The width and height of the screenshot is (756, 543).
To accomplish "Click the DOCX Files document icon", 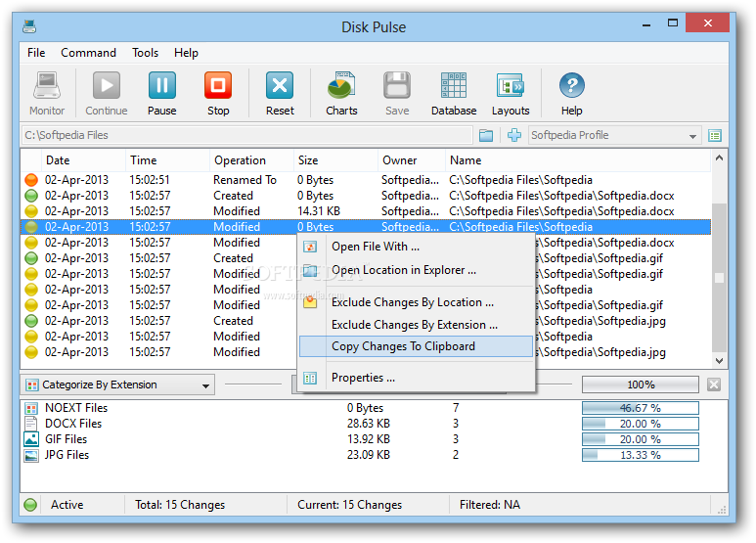I will [x=31, y=424].
